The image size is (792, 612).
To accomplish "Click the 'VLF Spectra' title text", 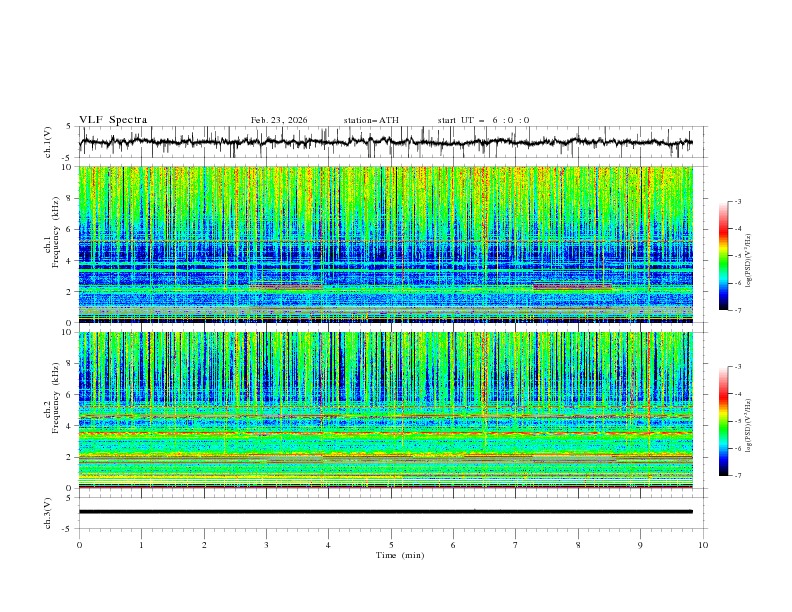I will click(113, 120).
